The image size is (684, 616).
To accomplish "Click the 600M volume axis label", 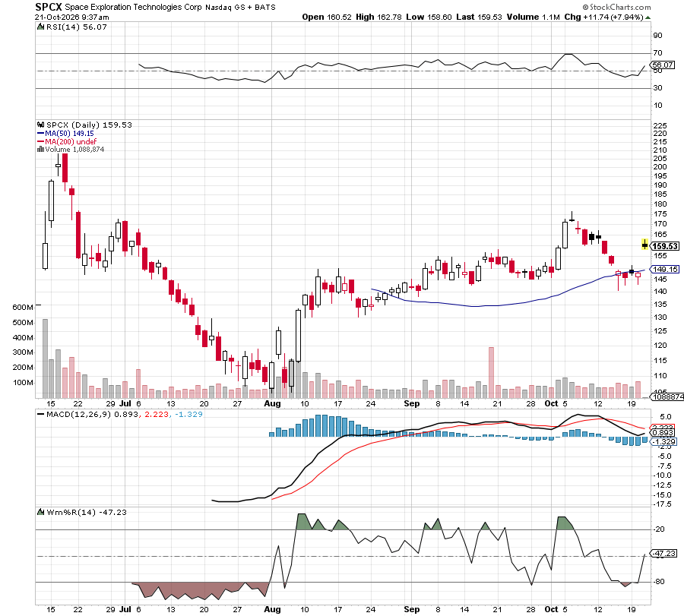I will click(23, 308).
